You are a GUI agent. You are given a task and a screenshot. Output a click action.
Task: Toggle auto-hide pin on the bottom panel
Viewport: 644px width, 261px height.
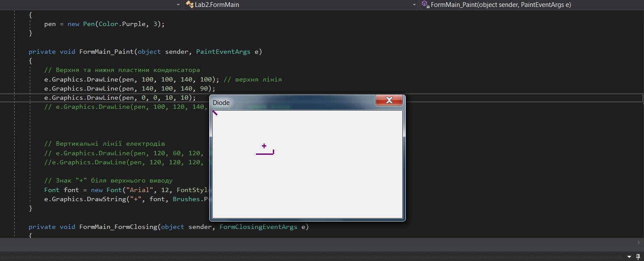[x=638, y=257]
